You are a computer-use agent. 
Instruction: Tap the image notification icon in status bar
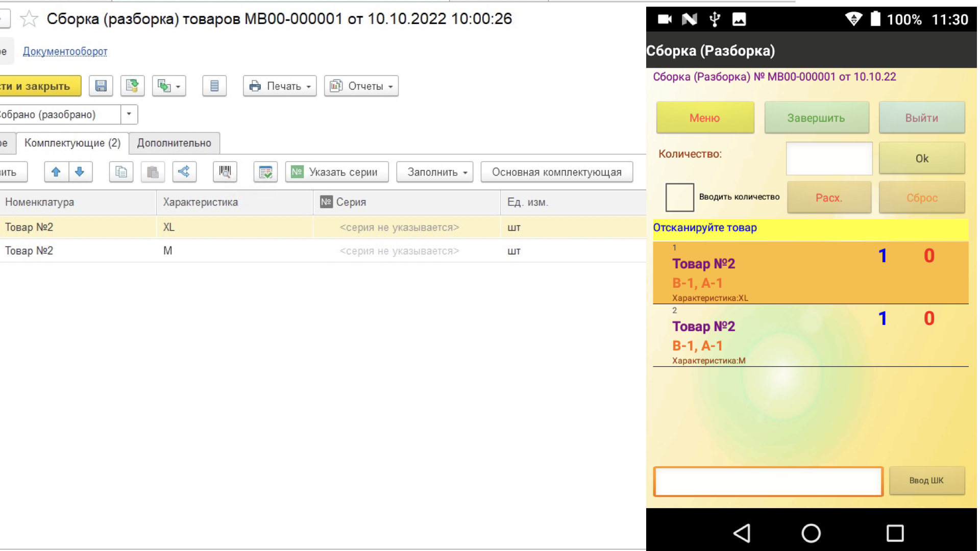tap(739, 19)
